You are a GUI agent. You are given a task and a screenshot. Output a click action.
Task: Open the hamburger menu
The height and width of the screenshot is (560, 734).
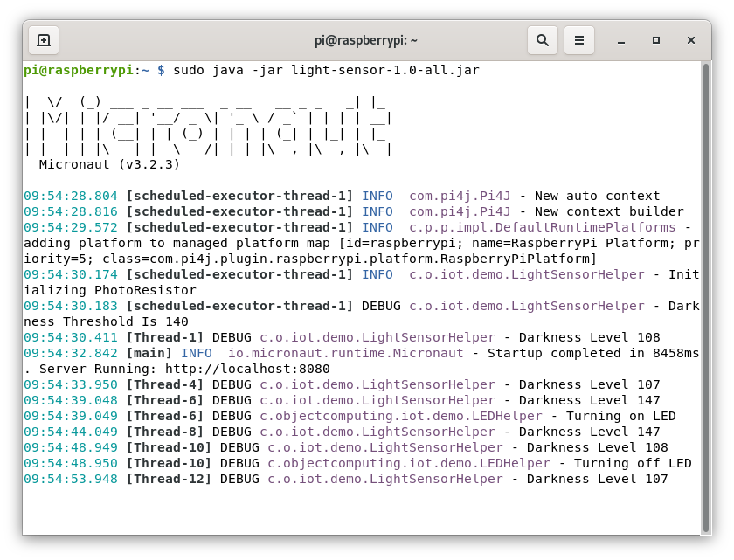point(579,40)
